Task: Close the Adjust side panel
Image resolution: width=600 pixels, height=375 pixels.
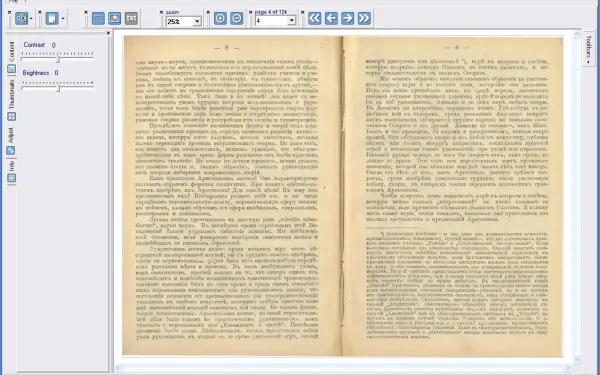Action: tap(108, 33)
